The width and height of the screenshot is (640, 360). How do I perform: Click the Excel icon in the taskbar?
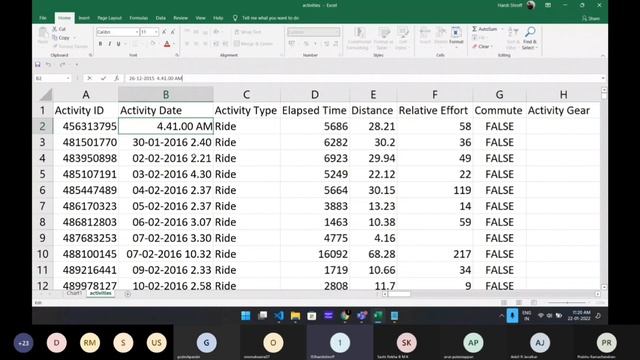coord(378,316)
